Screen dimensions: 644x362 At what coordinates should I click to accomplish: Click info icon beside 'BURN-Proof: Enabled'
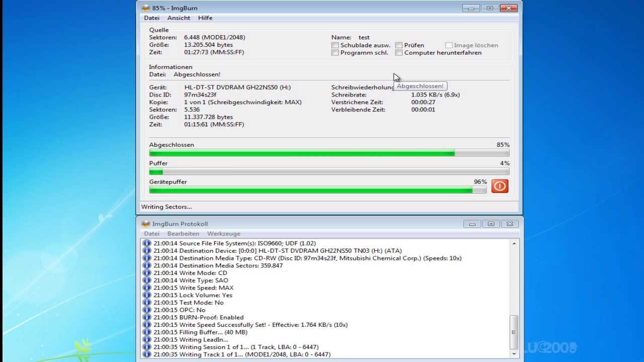147,317
